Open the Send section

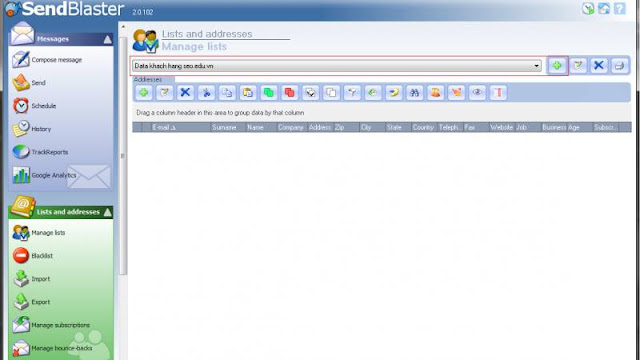pos(29,83)
